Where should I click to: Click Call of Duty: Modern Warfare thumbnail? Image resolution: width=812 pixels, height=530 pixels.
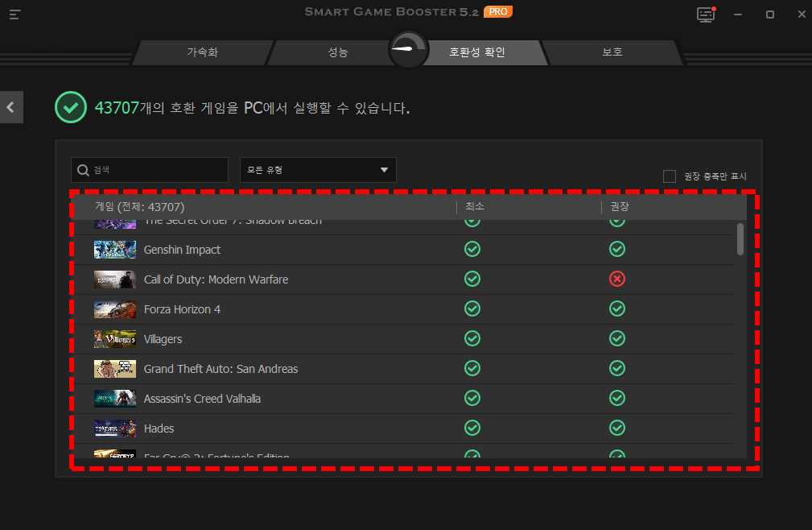pos(115,279)
